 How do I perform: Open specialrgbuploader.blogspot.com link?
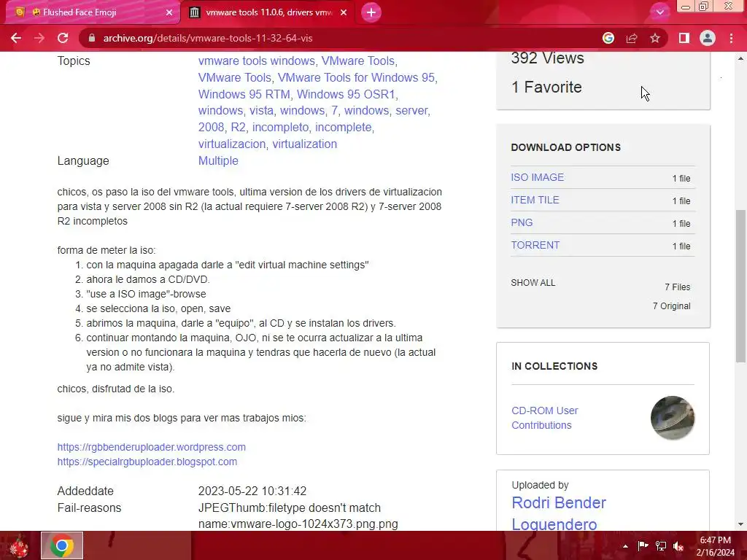pos(147,462)
